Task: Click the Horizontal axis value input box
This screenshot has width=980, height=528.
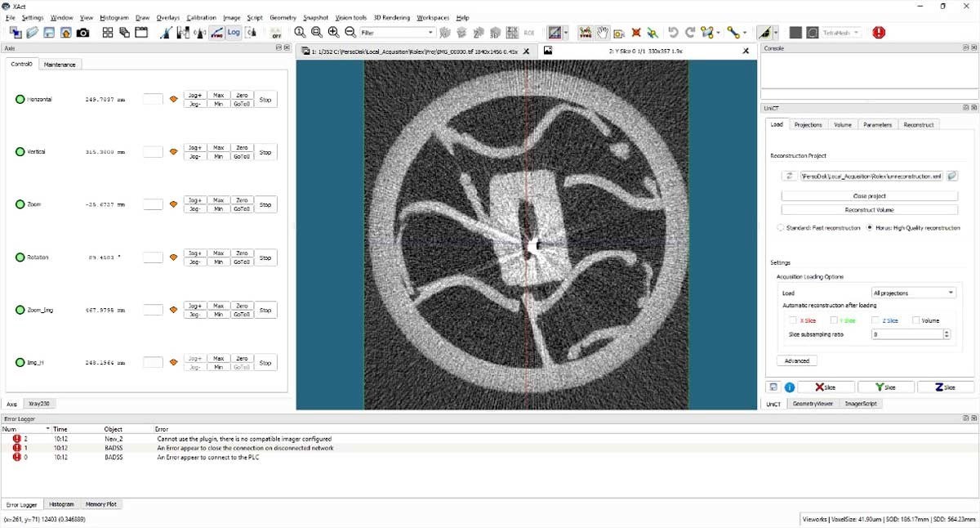Action: pyautogui.click(x=153, y=100)
